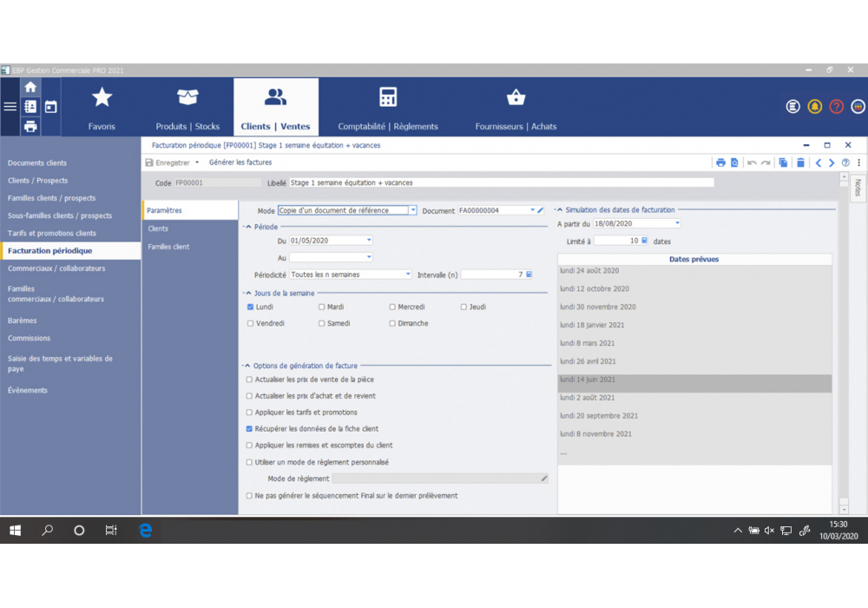Duplicate the current record using the copy icon
This screenshot has height=608, width=868.
(x=784, y=162)
